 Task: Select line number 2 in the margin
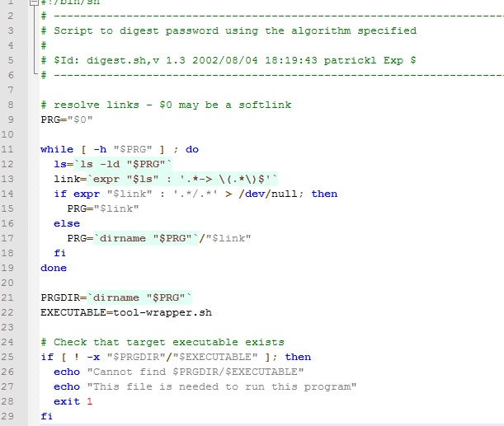coord(11,16)
